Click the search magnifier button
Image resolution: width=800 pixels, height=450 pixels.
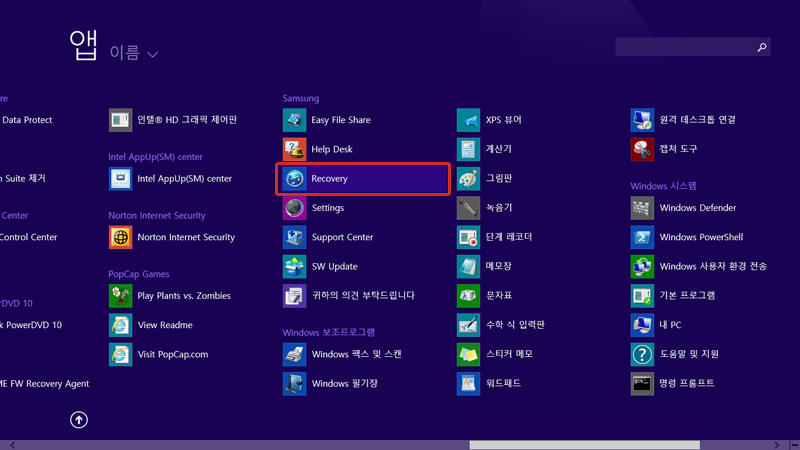(x=762, y=47)
